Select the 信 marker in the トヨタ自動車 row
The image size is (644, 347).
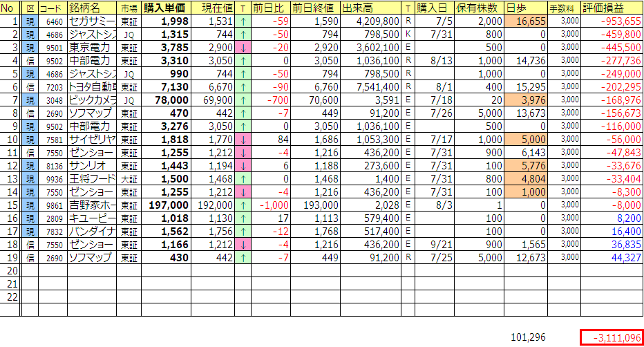coord(29,87)
